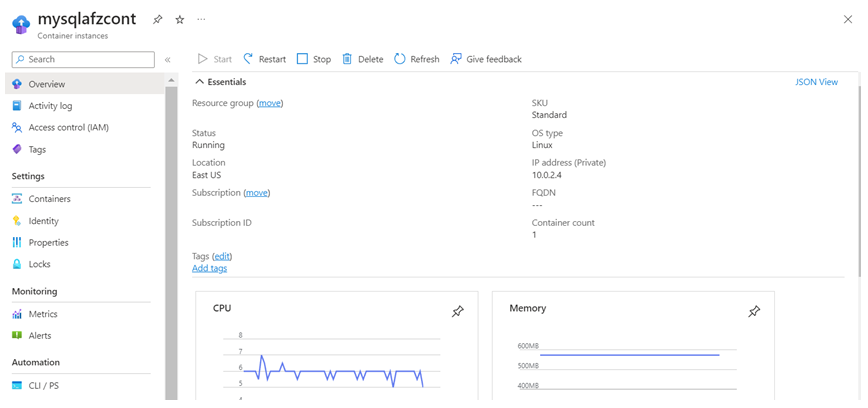
Task: Click Add tags link
Action: 209,268
